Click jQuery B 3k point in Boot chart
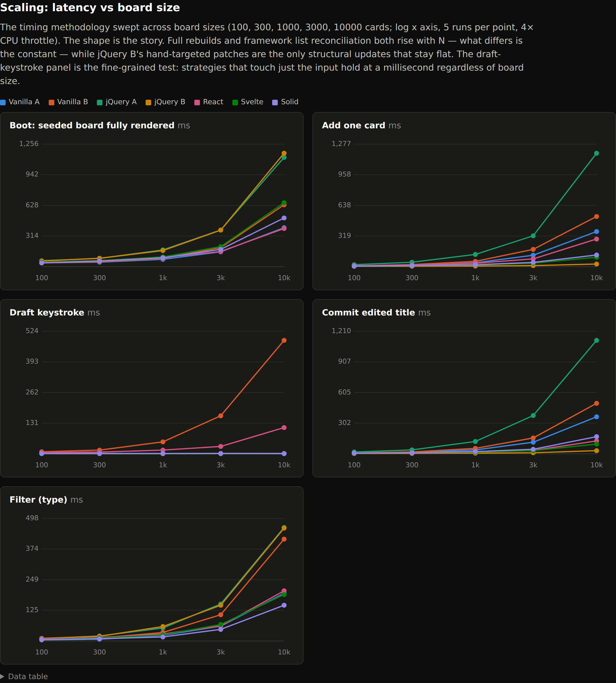 coord(221,230)
